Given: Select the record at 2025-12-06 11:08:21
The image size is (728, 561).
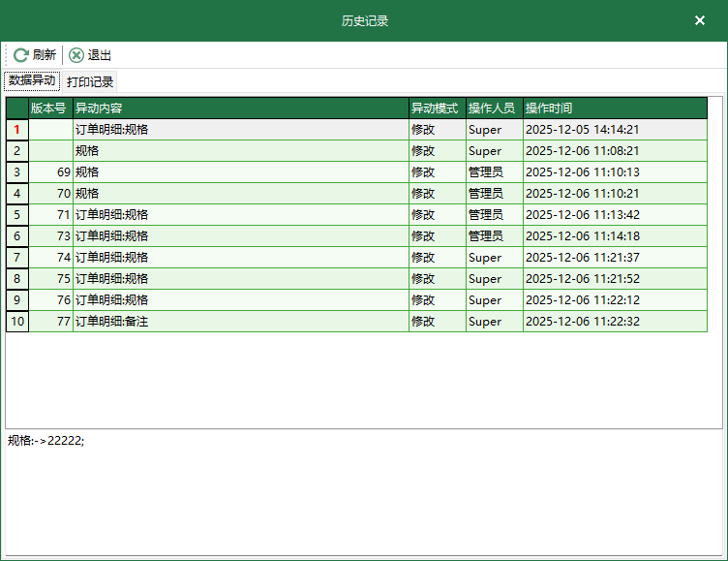Looking at the screenshot, I should (x=582, y=151).
